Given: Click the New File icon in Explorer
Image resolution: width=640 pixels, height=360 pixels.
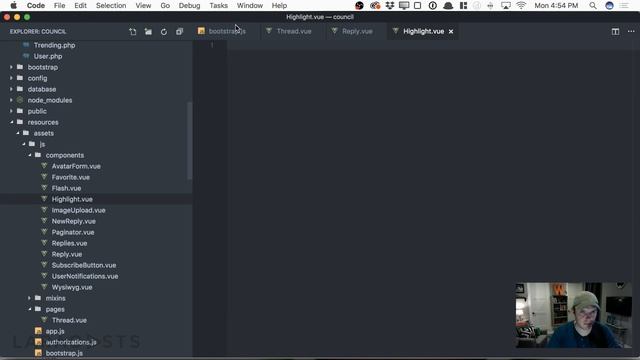Looking at the screenshot, I should coord(133,31).
